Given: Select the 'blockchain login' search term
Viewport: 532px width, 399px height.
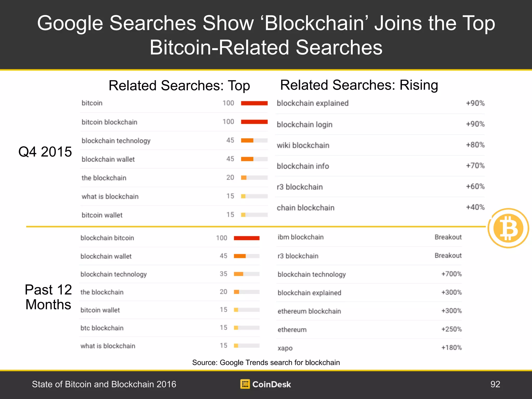Looking at the screenshot, I should [304, 125].
